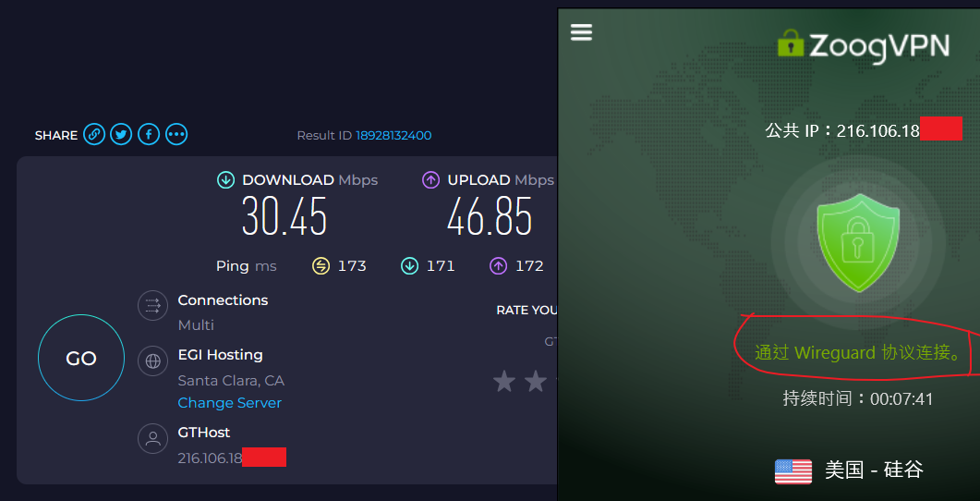This screenshot has width=980, height=501.
Task: Open the ZoogVPN hamburger menu
Action: point(581,32)
